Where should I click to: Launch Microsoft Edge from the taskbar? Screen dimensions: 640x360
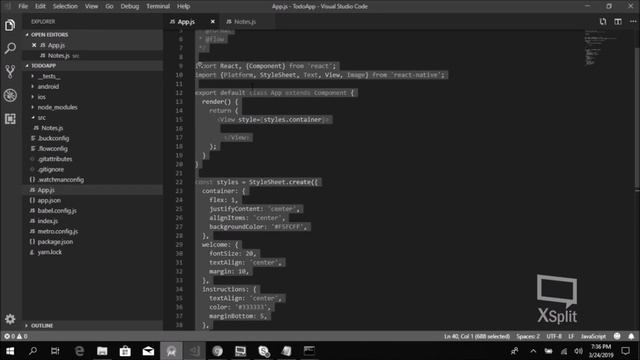tap(79, 351)
